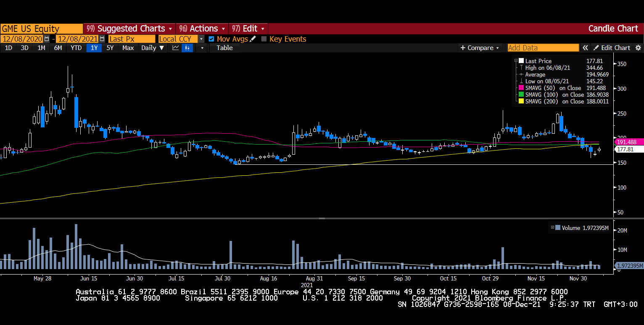Click the Volume legend square icon

pyautogui.click(x=558, y=228)
